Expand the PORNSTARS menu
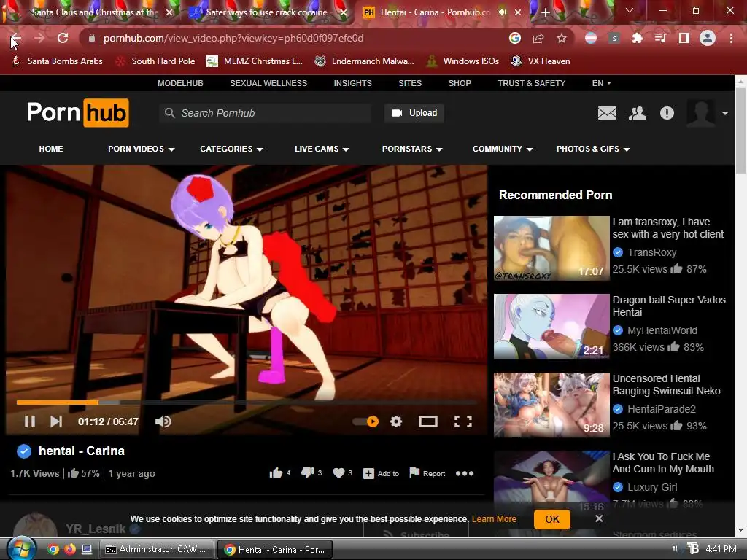The height and width of the screenshot is (560, 747). 412,149
